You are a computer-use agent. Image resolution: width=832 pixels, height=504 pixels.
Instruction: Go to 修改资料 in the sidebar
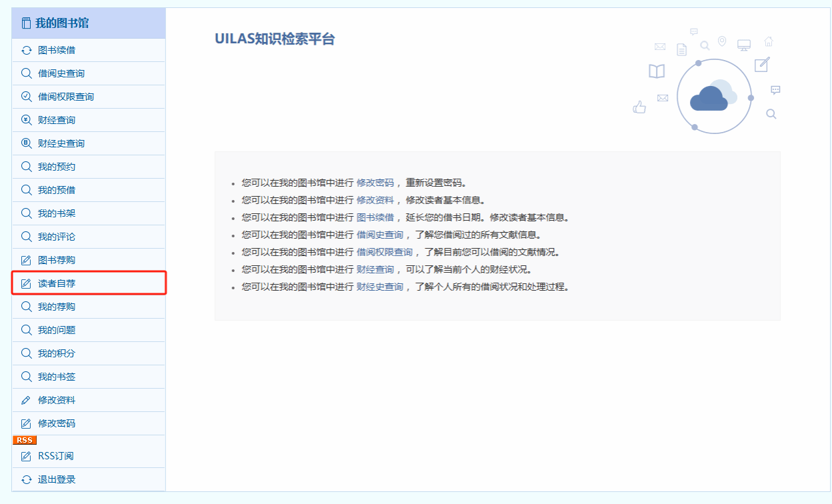[89, 400]
